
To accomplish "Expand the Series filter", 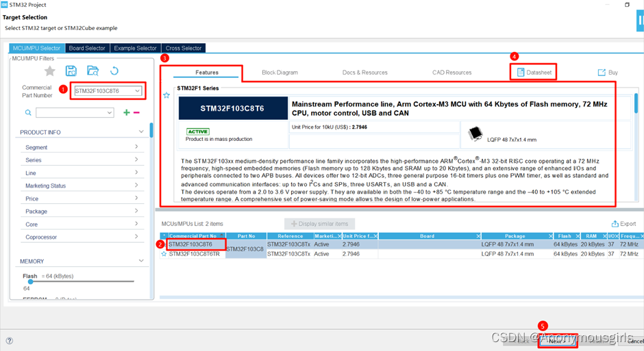I will [136, 159].
